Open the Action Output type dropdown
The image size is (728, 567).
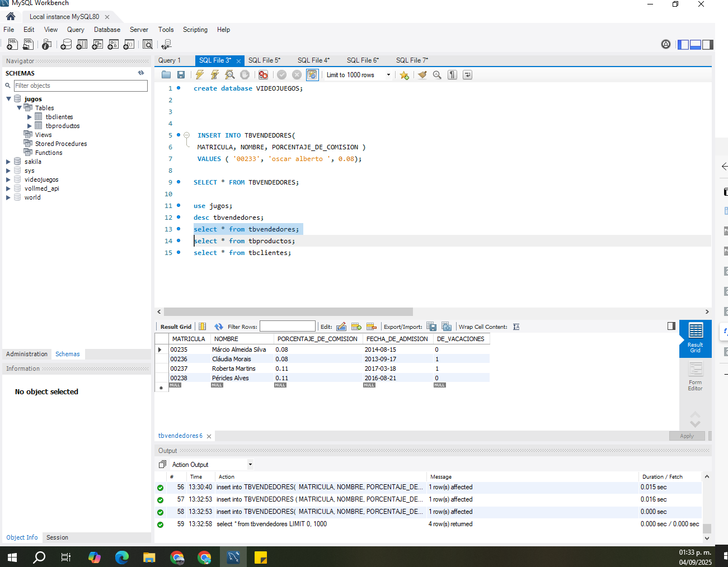tap(250, 464)
